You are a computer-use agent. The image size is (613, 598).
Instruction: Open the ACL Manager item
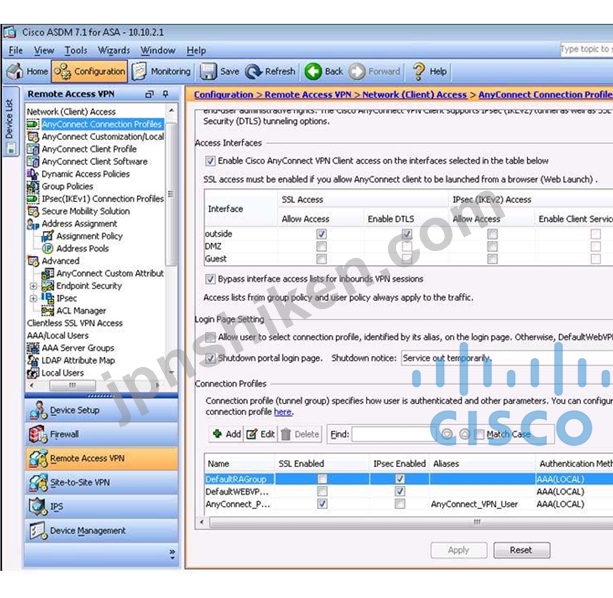[81, 311]
